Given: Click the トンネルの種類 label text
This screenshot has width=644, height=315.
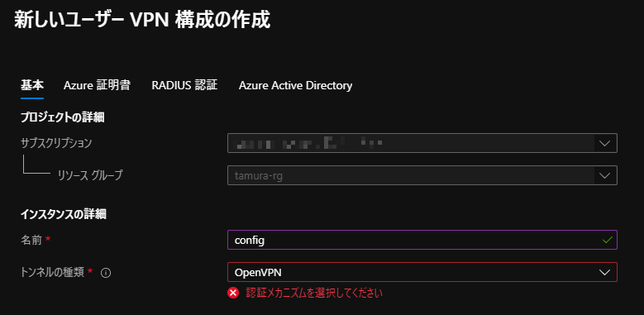Looking at the screenshot, I should point(53,272).
